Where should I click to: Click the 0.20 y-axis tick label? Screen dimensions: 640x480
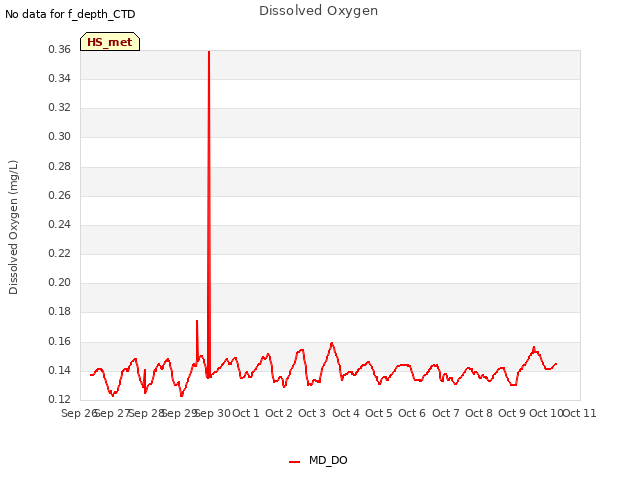[x=60, y=282]
